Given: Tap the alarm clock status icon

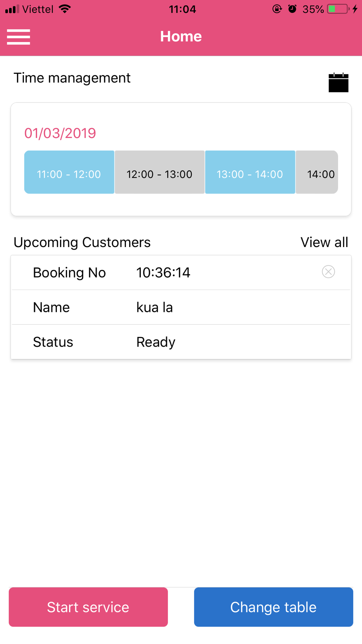Looking at the screenshot, I should pyautogui.click(x=292, y=9).
